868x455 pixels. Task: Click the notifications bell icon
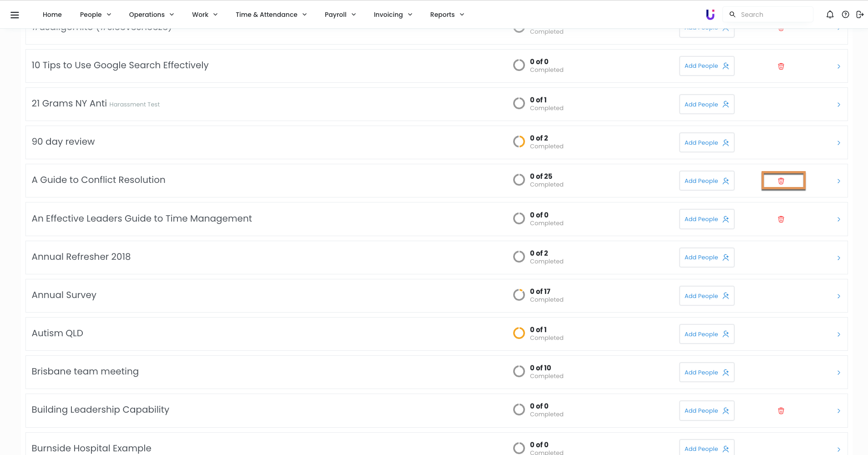[x=830, y=15]
